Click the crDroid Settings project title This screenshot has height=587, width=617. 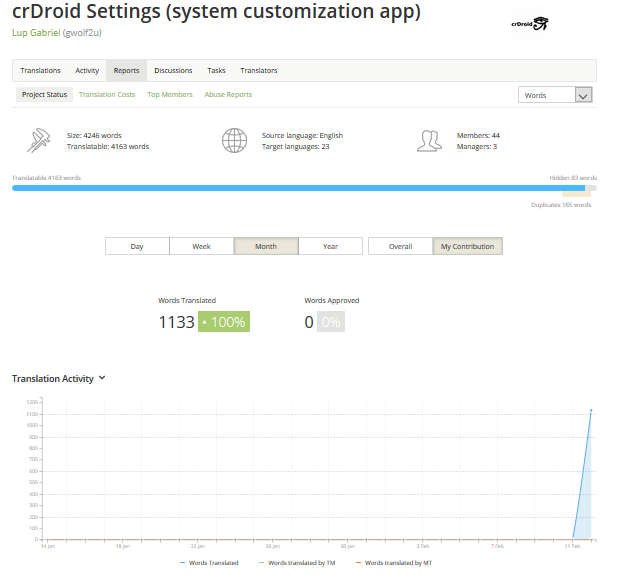click(x=216, y=11)
